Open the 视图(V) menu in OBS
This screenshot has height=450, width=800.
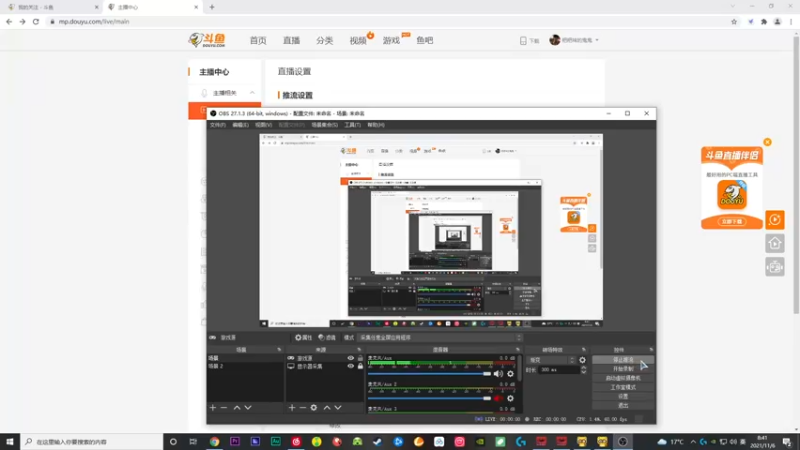[264, 125]
